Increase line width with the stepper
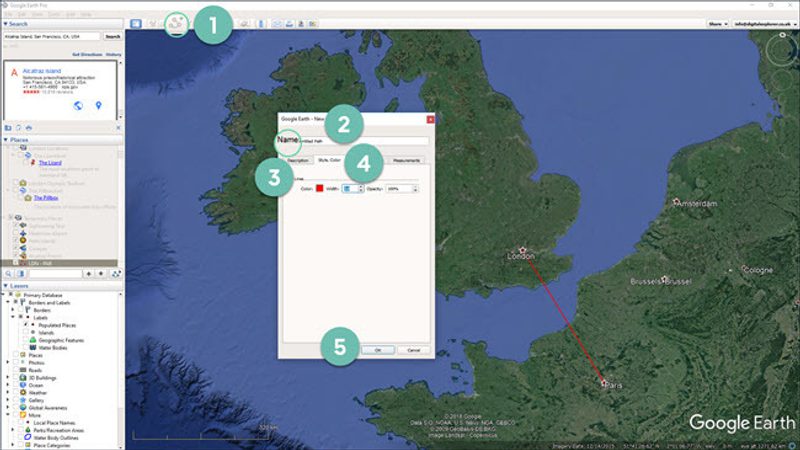Screen dimensions: 800x450 [x=361, y=187]
